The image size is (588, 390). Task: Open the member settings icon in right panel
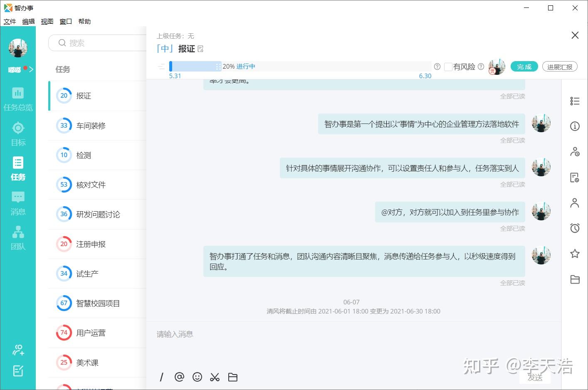pos(575,152)
